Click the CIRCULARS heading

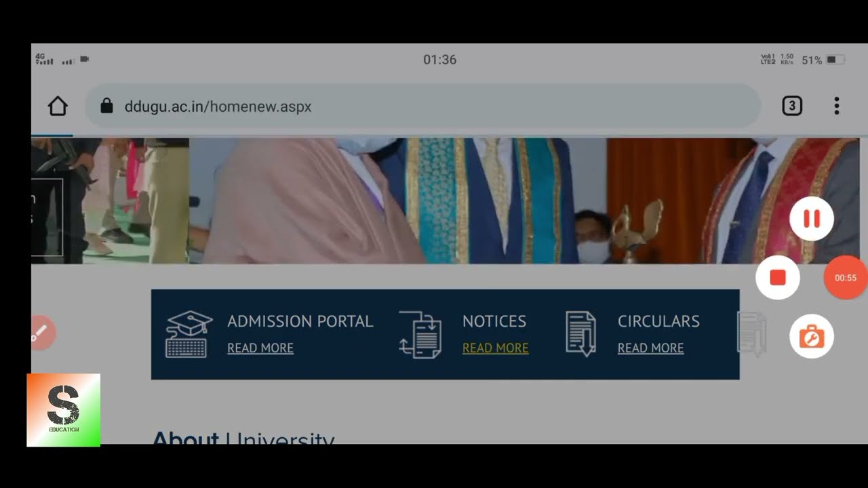pos(658,321)
